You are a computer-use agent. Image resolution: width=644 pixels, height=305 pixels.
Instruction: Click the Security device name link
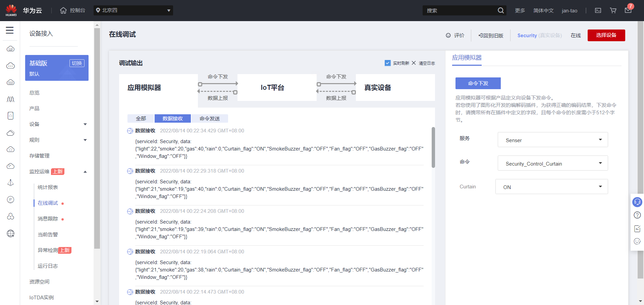[527, 36]
